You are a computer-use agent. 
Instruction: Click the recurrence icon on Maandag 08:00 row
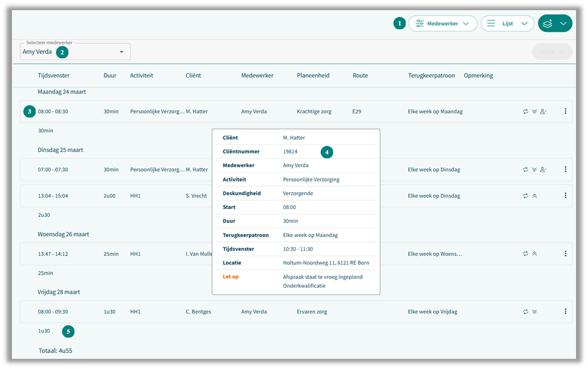[x=525, y=112]
